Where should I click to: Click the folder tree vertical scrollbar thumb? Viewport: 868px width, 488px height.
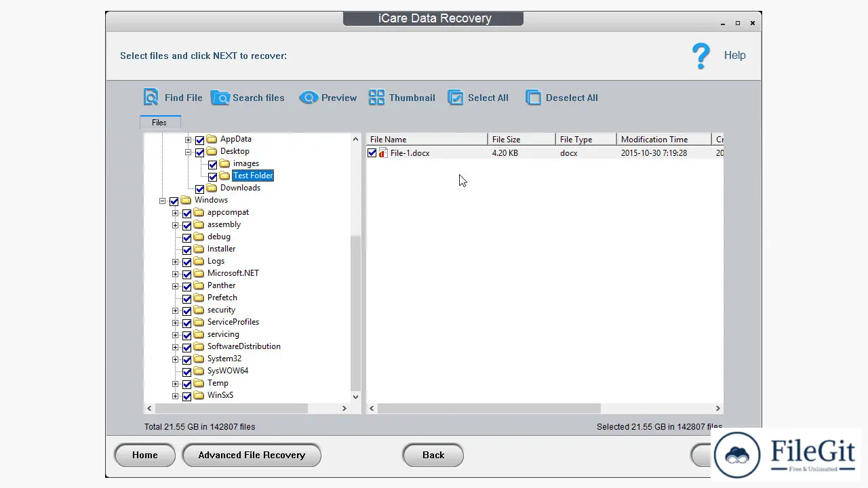(x=355, y=312)
